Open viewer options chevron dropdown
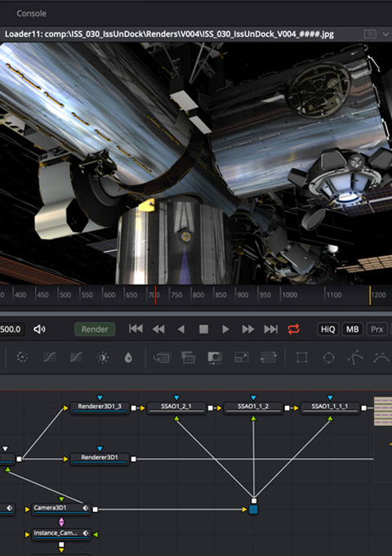392x556 pixels. pyautogui.click(x=385, y=34)
